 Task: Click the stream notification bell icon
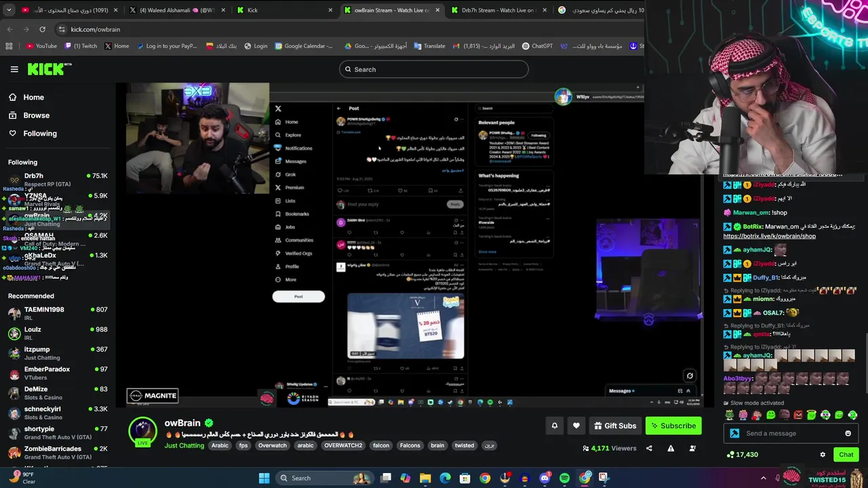554,426
